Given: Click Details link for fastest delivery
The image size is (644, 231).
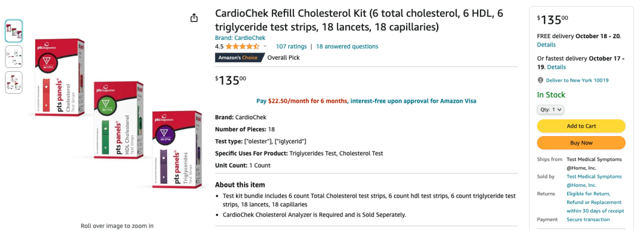Looking at the screenshot, I should tap(556, 67).
